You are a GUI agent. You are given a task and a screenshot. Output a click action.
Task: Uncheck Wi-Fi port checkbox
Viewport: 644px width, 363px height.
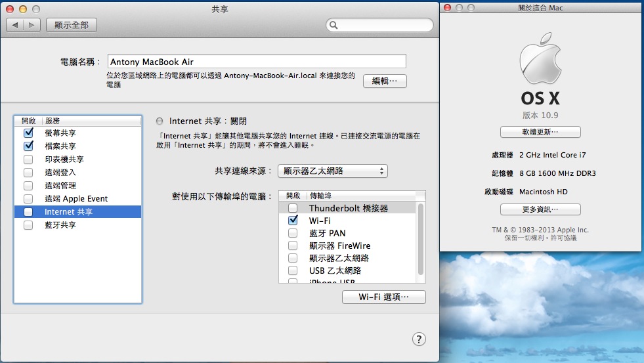tap(293, 221)
